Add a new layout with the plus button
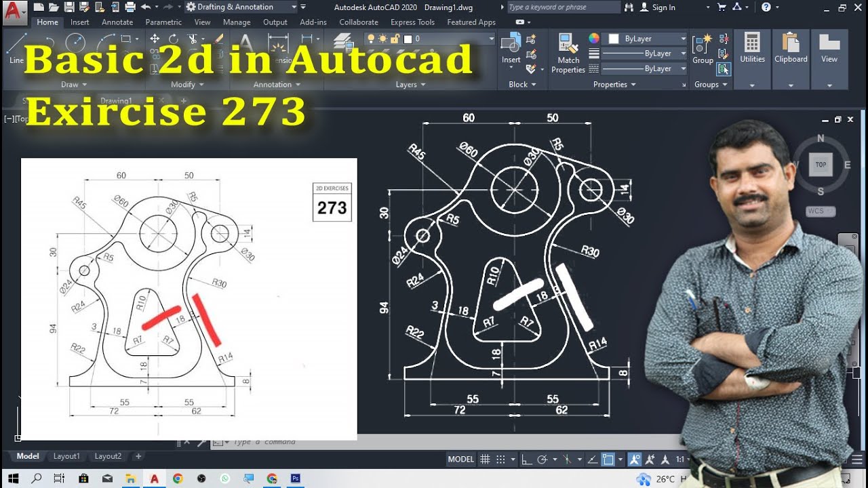Screen dimensions: 868x488 tap(138, 456)
